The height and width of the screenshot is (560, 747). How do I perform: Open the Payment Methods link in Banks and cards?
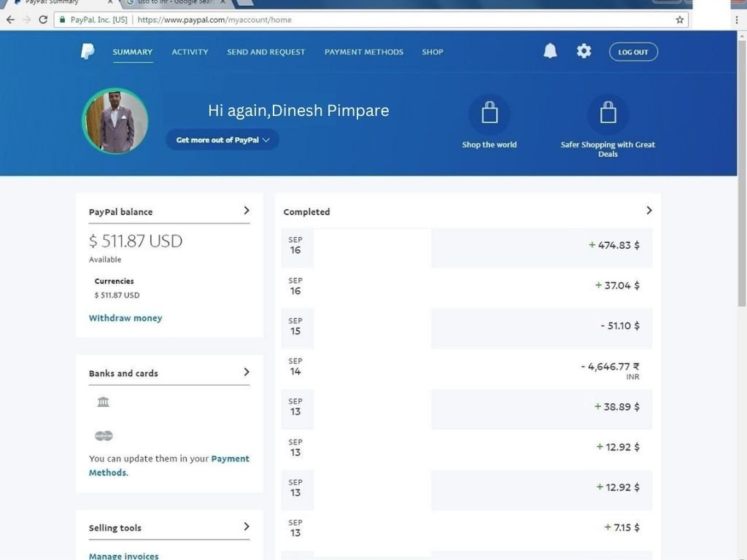tap(169, 465)
